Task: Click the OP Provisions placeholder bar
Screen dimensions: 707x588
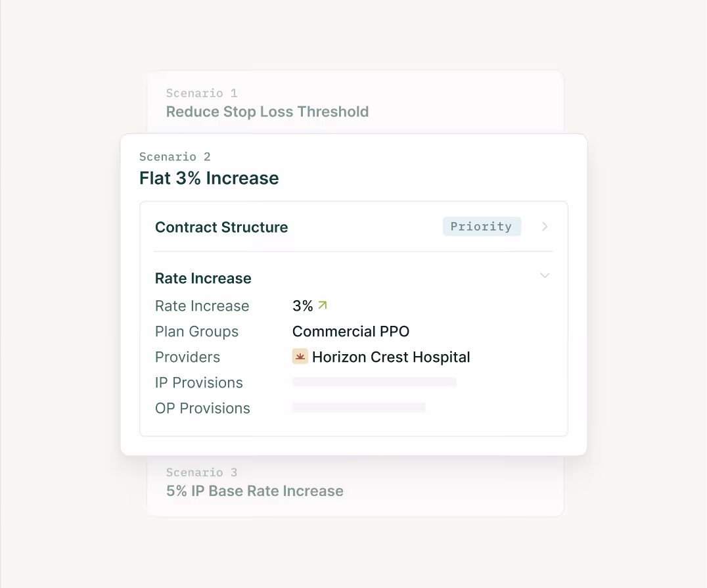Action: pyautogui.click(x=359, y=407)
